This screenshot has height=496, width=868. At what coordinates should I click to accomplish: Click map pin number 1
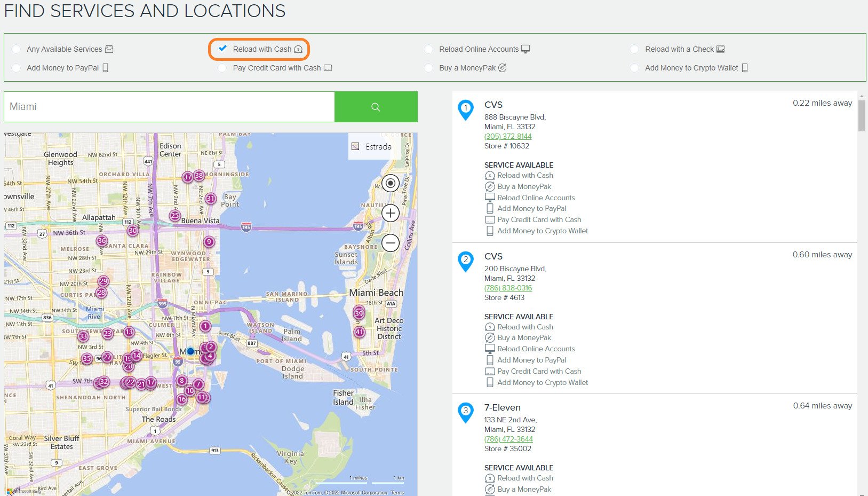click(x=205, y=326)
